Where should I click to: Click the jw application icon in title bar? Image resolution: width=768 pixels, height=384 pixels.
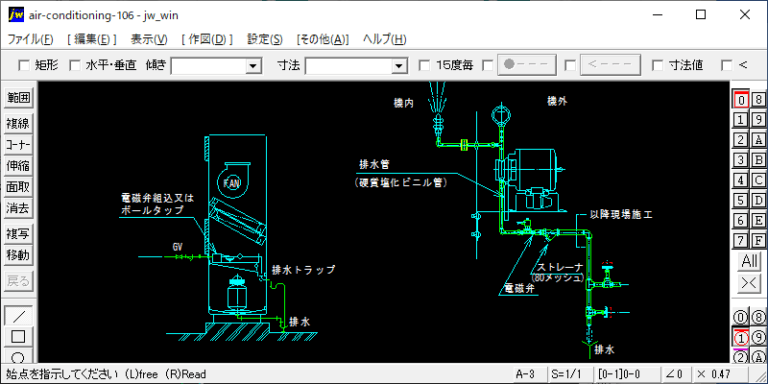click(15, 15)
